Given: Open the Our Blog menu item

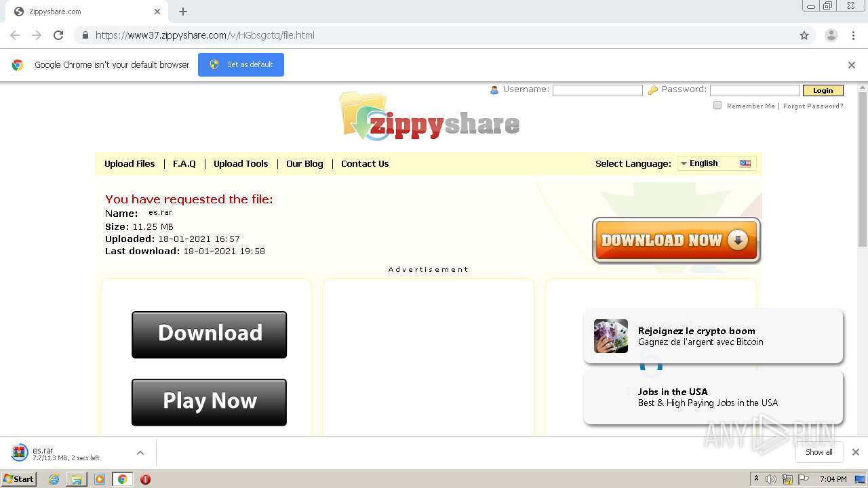Looking at the screenshot, I should [x=304, y=163].
